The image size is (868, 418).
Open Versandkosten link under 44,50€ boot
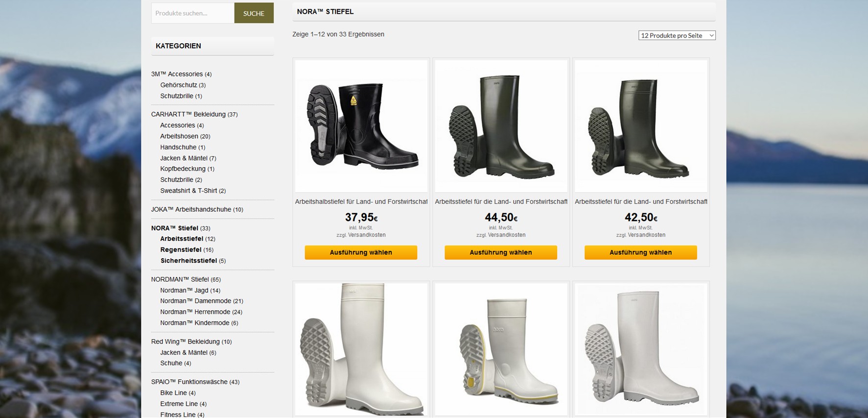(x=507, y=235)
